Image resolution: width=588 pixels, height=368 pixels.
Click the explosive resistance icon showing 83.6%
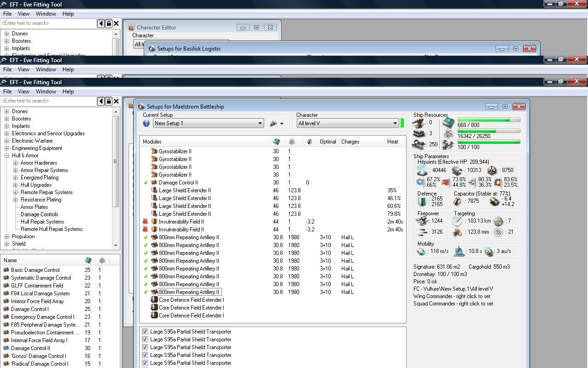click(498, 182)
